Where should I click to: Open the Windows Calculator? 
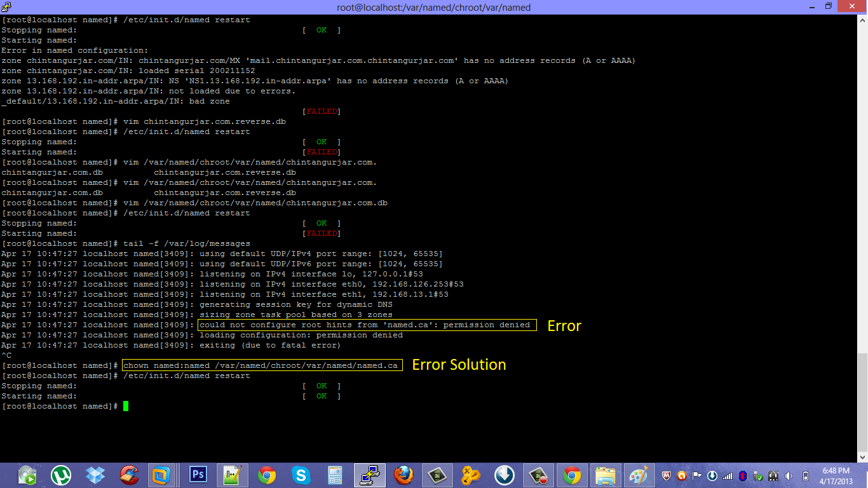click(x=336, y=475)
